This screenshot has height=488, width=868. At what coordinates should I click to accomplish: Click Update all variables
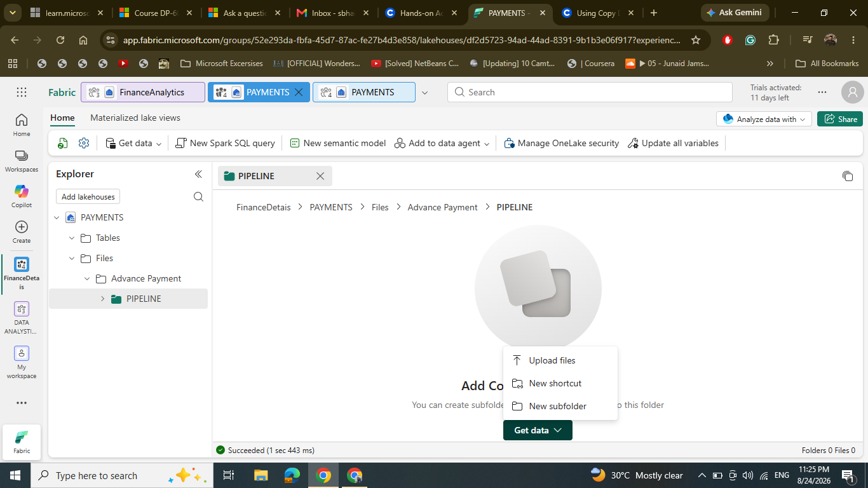coord(673,143)
